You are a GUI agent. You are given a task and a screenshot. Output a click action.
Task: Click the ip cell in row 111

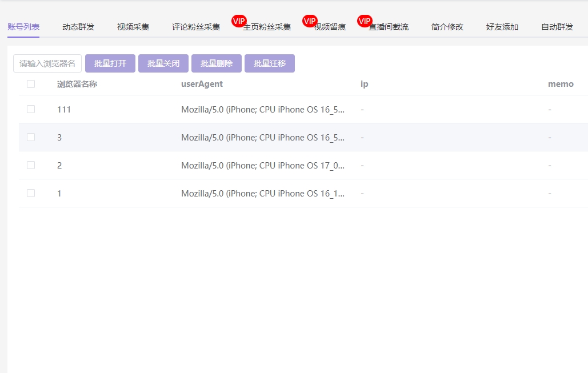(362, 110)
